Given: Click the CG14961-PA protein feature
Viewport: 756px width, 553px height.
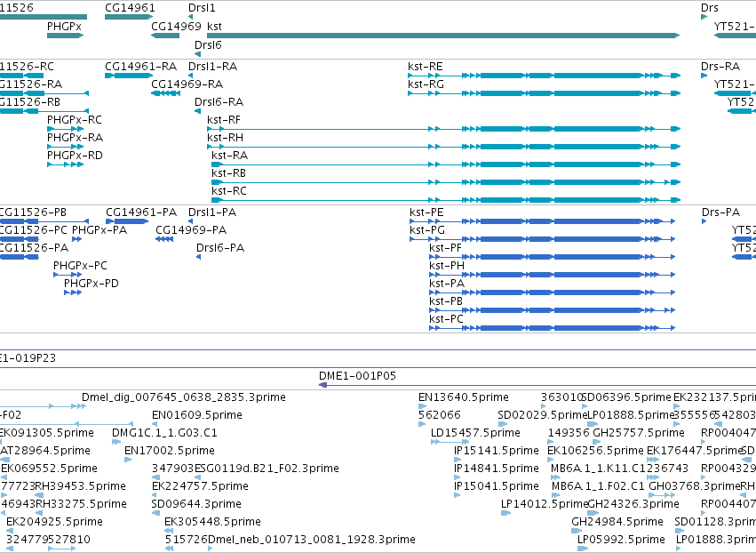Looking at the screenshot, I should pos(127,221).
